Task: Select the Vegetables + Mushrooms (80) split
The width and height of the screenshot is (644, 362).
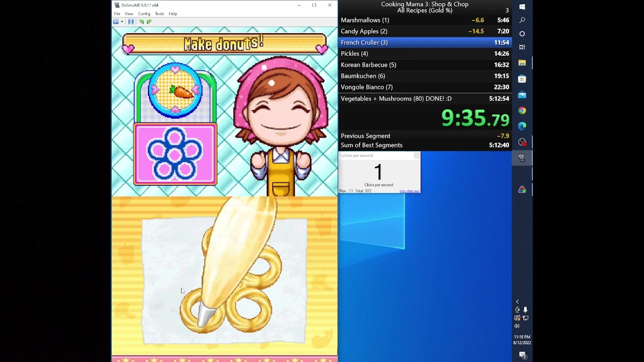Action: pyautogui.click(x=425, y=99)
